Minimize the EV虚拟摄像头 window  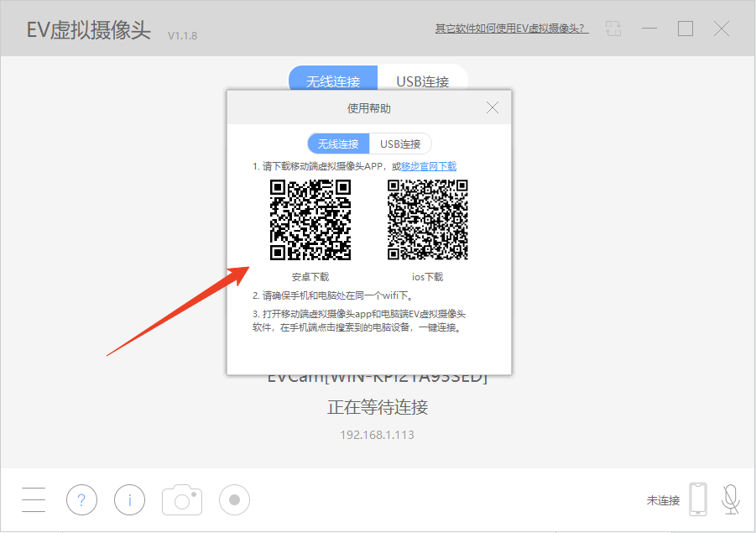click(649, 29)
